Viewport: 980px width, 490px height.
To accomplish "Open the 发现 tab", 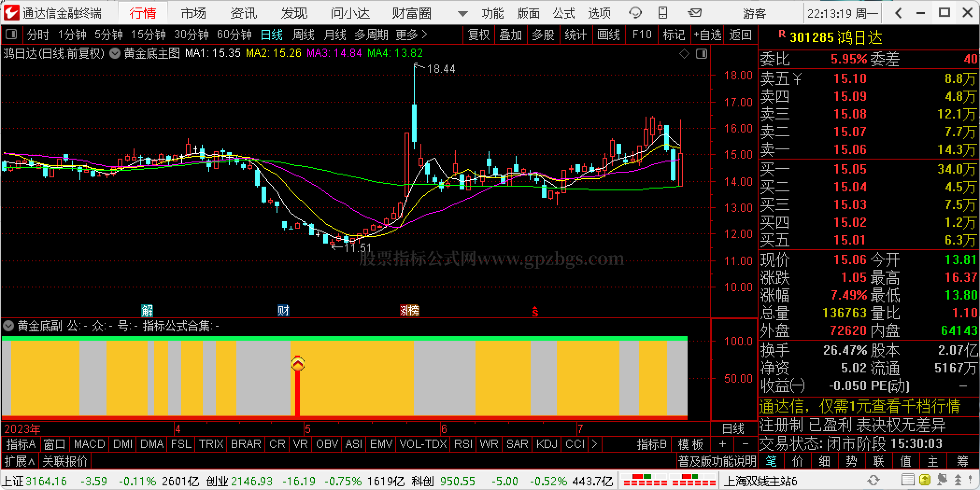I will (x=294, y=13).
